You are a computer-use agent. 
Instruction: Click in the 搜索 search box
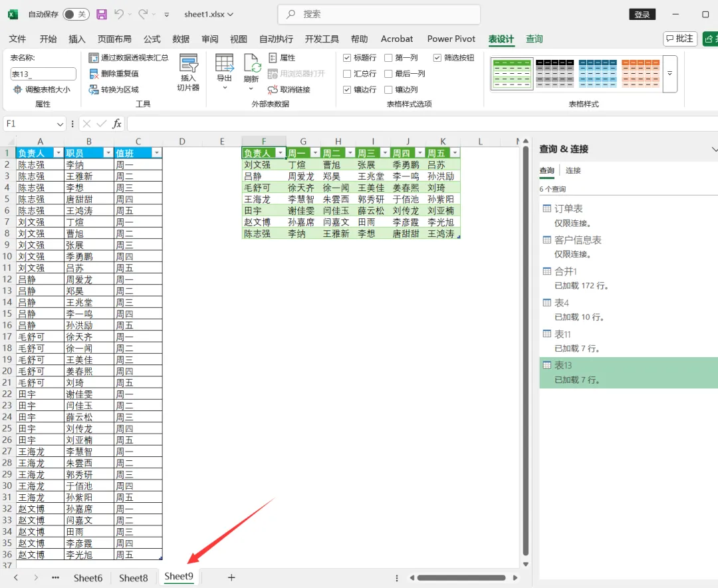coord(379,14)
